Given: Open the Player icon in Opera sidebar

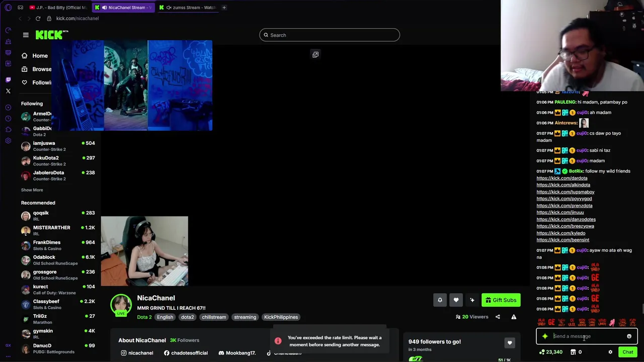Looking at the screenshot, I should (x=8, y=107).
